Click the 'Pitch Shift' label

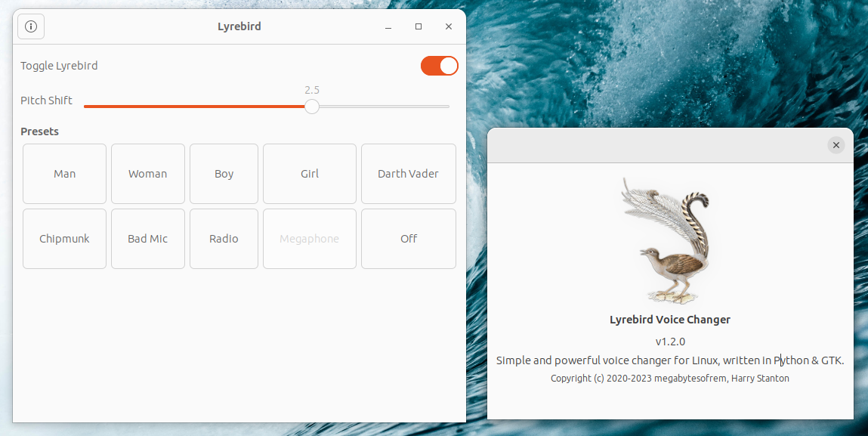(47, 100)
